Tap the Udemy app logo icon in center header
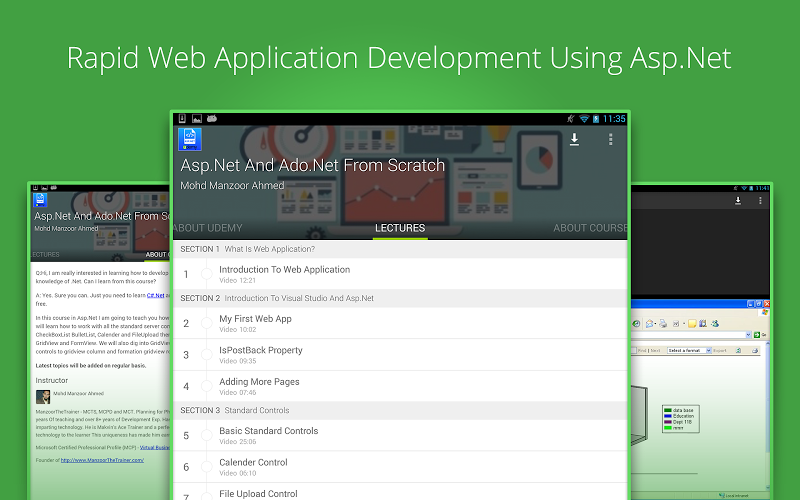800x500 pixels. tap(190, 138)
